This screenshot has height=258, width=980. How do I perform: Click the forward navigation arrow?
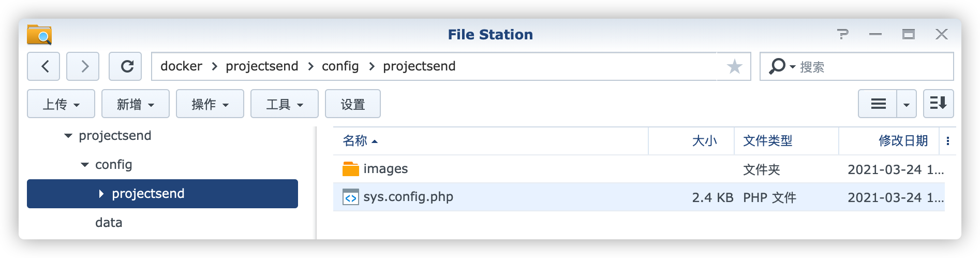click(83, 66)
